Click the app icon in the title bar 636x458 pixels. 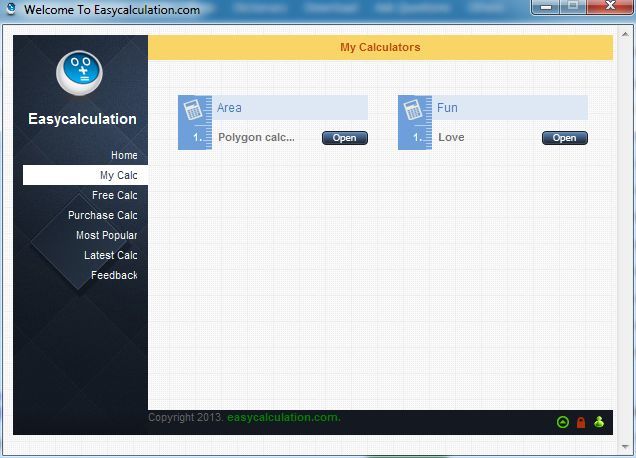coord(11,9)
